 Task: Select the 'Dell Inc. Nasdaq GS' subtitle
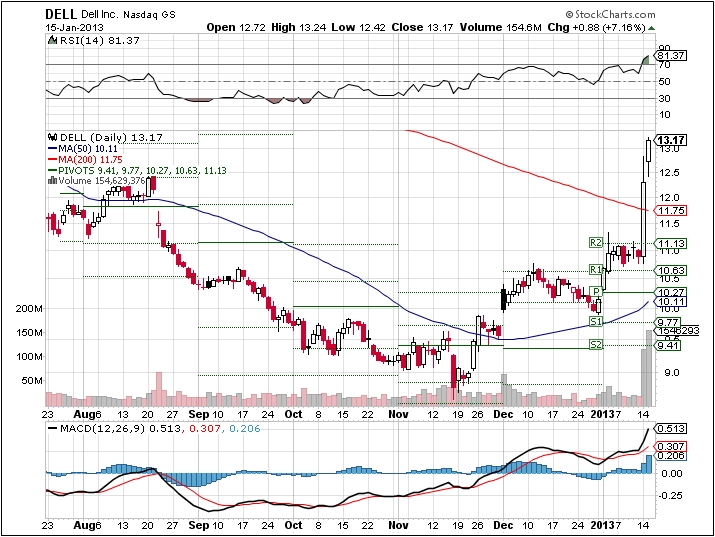tap(128, 15)
